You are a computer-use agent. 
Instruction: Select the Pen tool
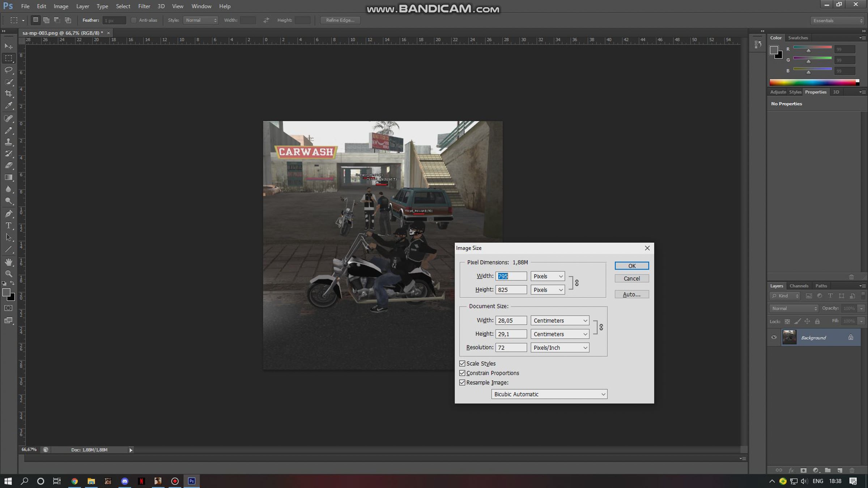tap(9, 214)
